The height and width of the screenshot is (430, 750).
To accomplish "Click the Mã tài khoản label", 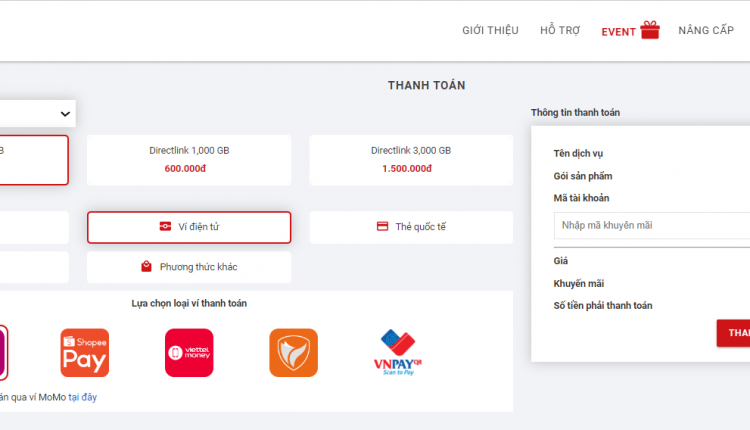I will pos(581,198).
